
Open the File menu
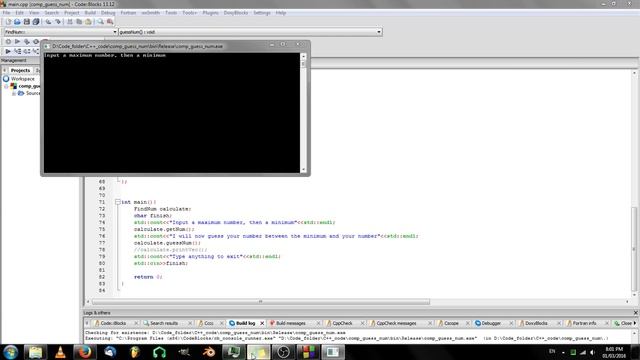(x=7, y=13)
